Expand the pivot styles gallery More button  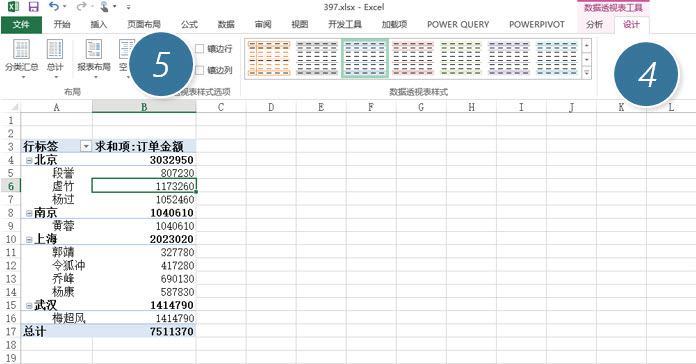click(587, 72)
